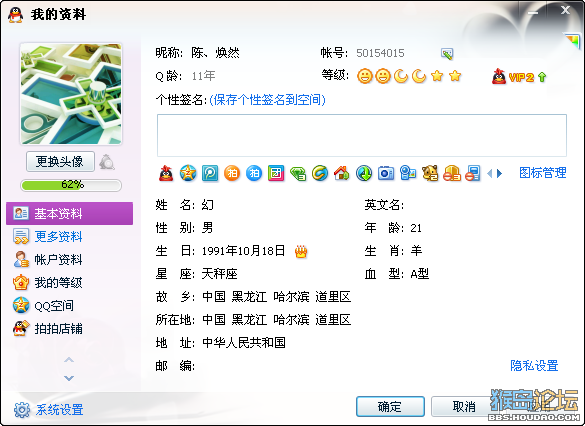Click the blood type value A型
585x426 pixels.
point(420,274)
